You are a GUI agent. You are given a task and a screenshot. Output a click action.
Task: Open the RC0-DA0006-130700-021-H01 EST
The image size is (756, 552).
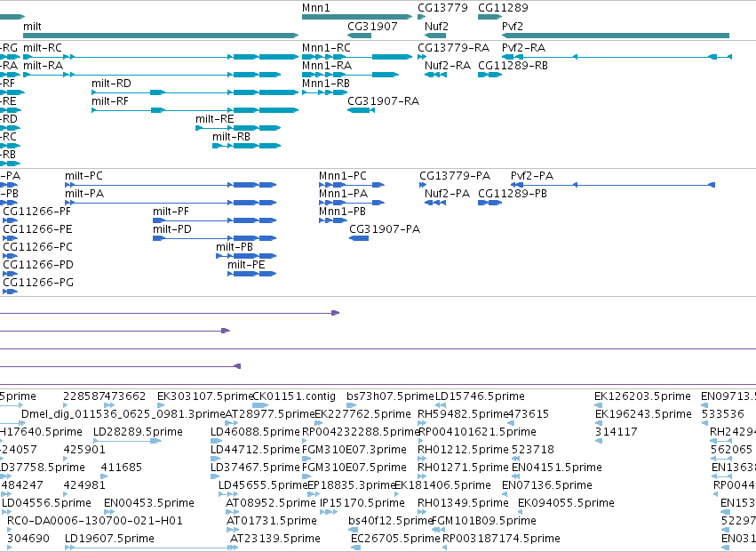95,521
